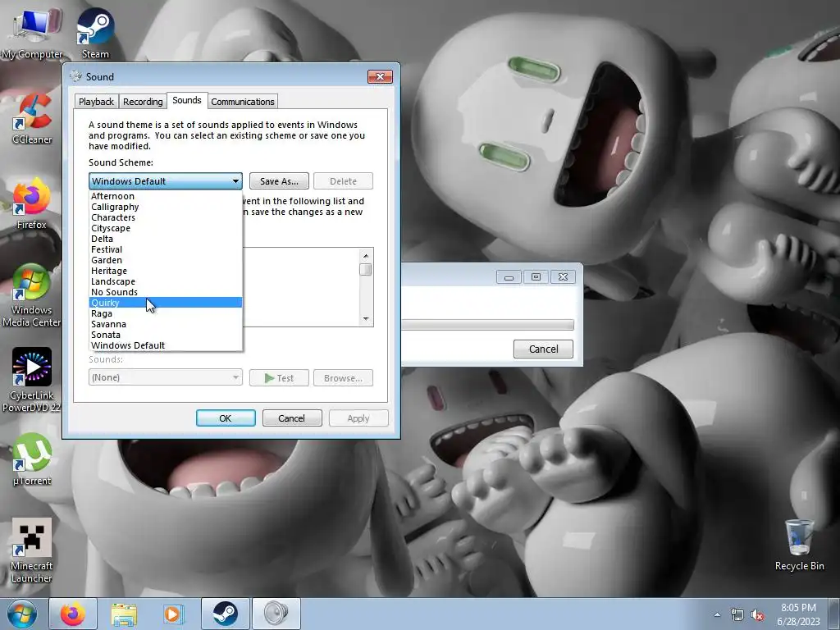The image size is (840, 630).
Task: Choose the Afternoon sound scheme
Action: click(x=166, y=196)
